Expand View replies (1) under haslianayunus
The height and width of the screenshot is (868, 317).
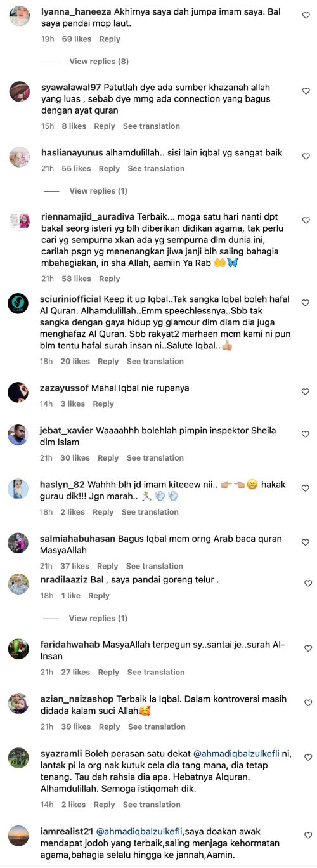tap(98, 191)
